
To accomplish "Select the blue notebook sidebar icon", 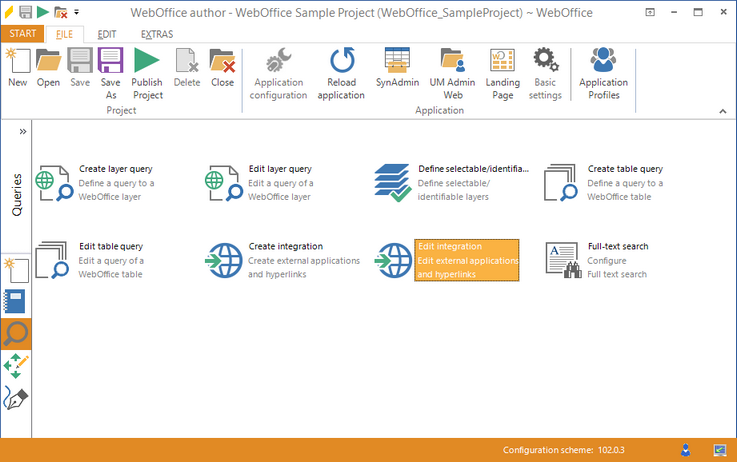I will [16, 301].
